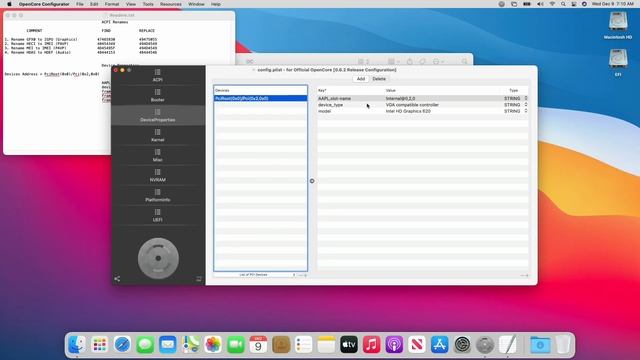This screenshot has width=640, height=360.
Task: Open the Format menu
Action: pyautogui.click(x=112, y=4)
